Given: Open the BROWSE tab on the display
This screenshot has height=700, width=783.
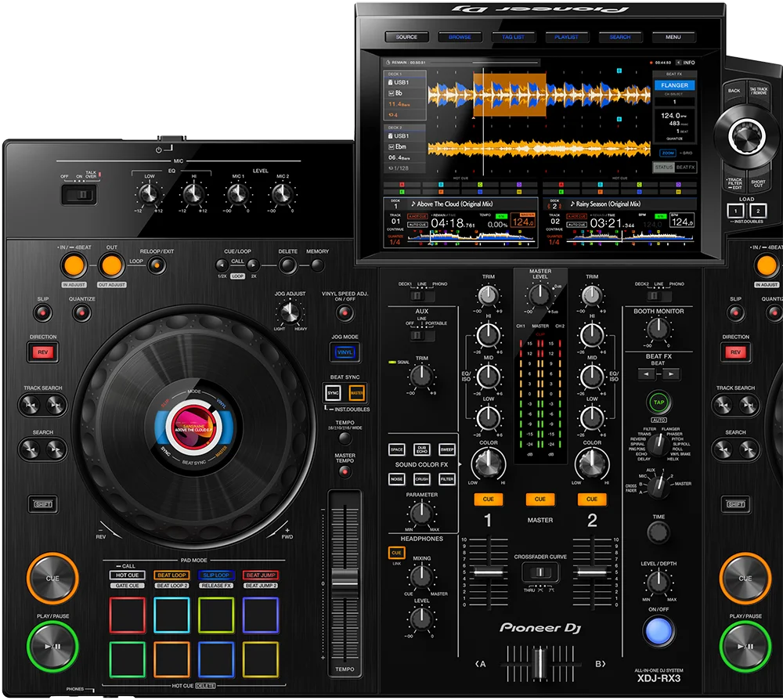Looking at the screenshot, I should (x=460, y=37).
